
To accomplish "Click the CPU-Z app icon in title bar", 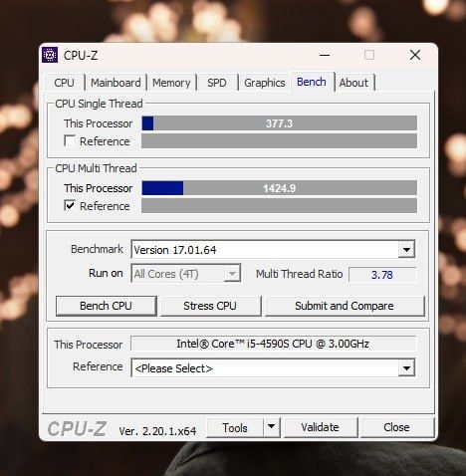I will pyautogui.click(x=50, y=55).
